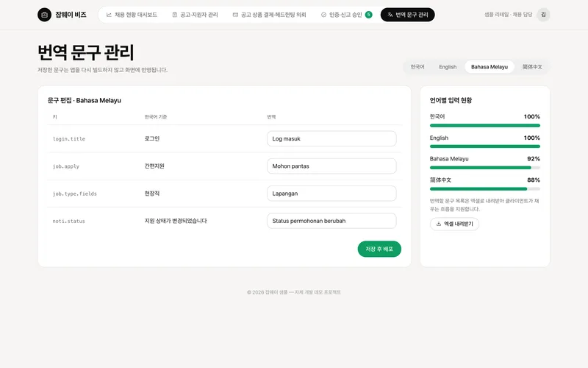
Task: Click the 로그인 Korean source text
Action: pyautogui.click(x=152, y=138)
